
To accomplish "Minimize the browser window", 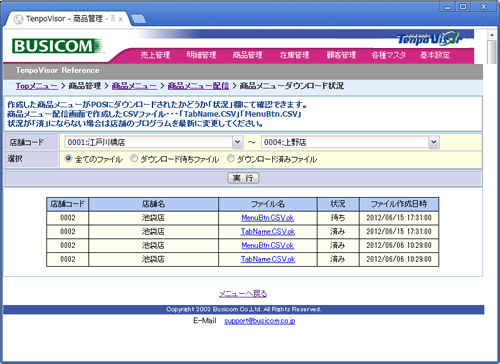I will click(448, 6).
